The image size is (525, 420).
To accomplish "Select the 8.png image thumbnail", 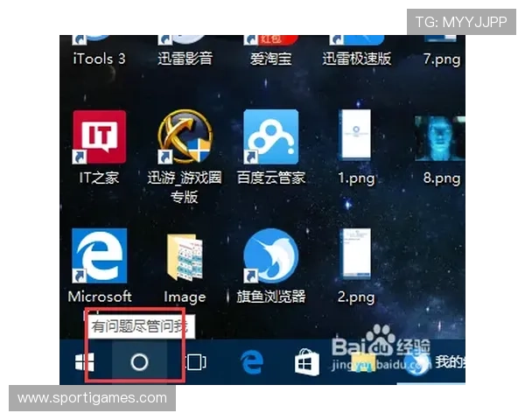I will pos(440,138).
